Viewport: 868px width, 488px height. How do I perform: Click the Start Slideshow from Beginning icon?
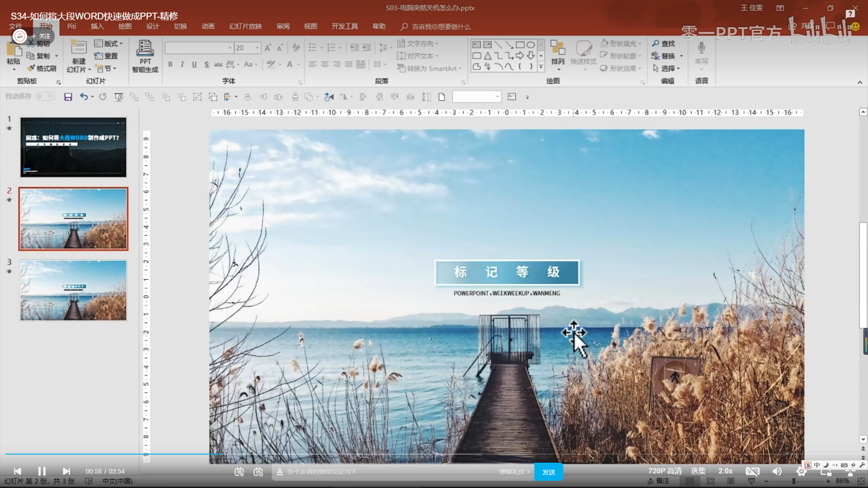coord(119,97)
